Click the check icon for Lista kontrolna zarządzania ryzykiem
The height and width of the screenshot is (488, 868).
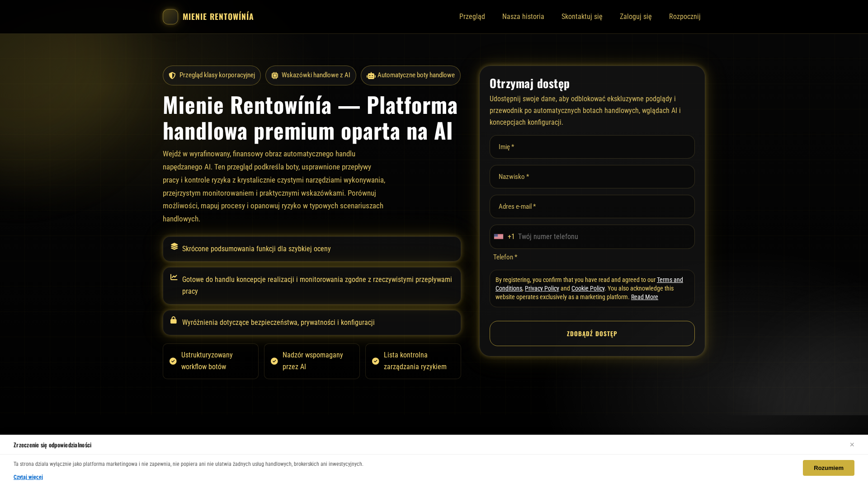(376, 361)
